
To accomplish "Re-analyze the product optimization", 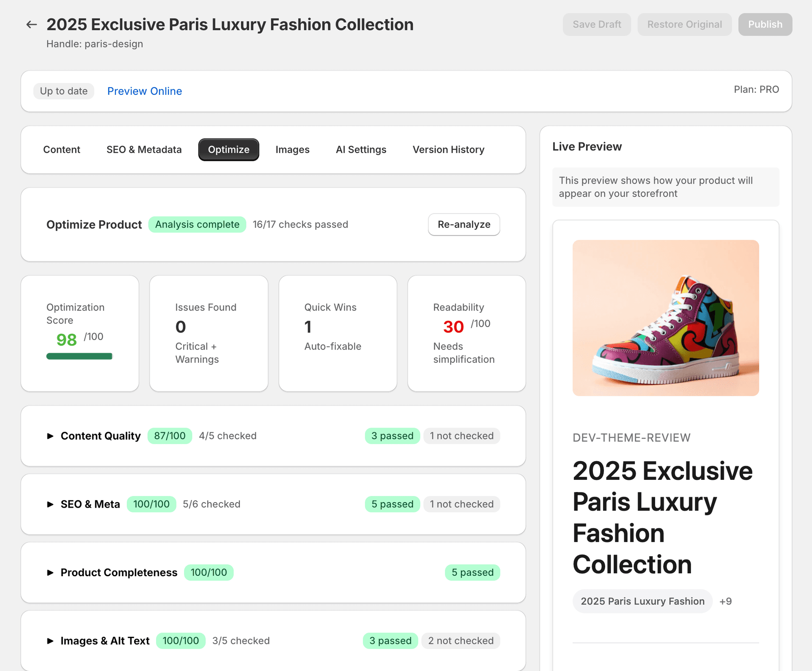I will [464, 224].
